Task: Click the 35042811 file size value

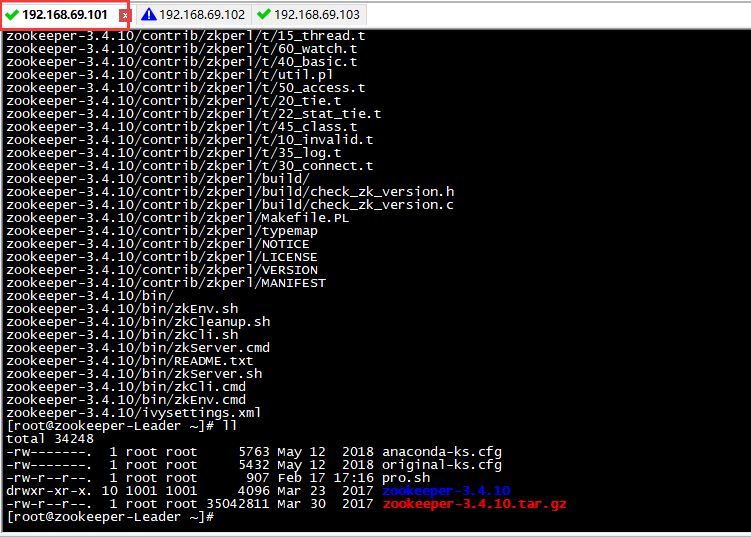Action: [238, 504]
